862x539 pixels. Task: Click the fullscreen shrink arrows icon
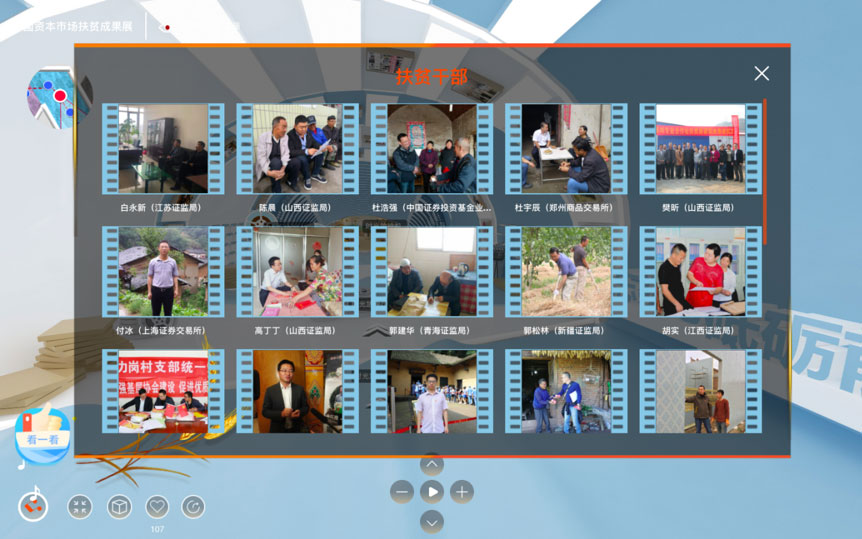80,507
